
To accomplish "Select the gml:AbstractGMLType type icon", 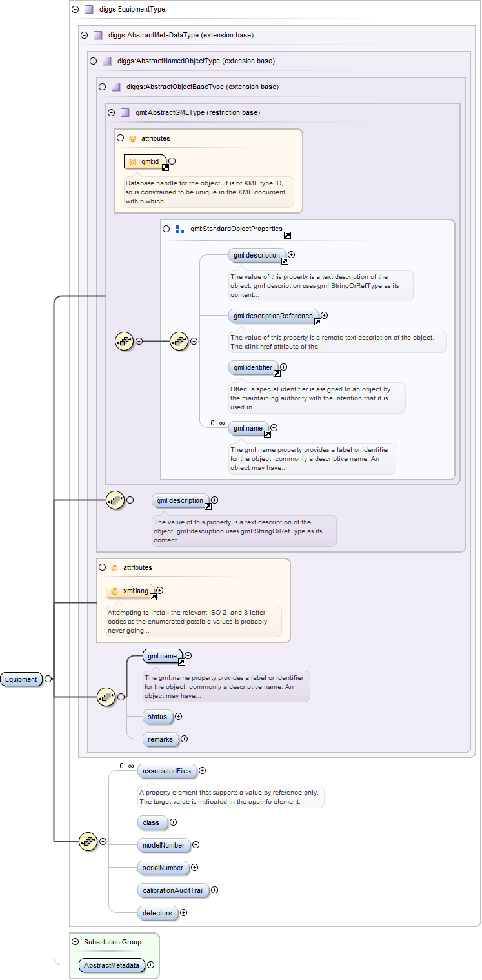I will 125,112.
